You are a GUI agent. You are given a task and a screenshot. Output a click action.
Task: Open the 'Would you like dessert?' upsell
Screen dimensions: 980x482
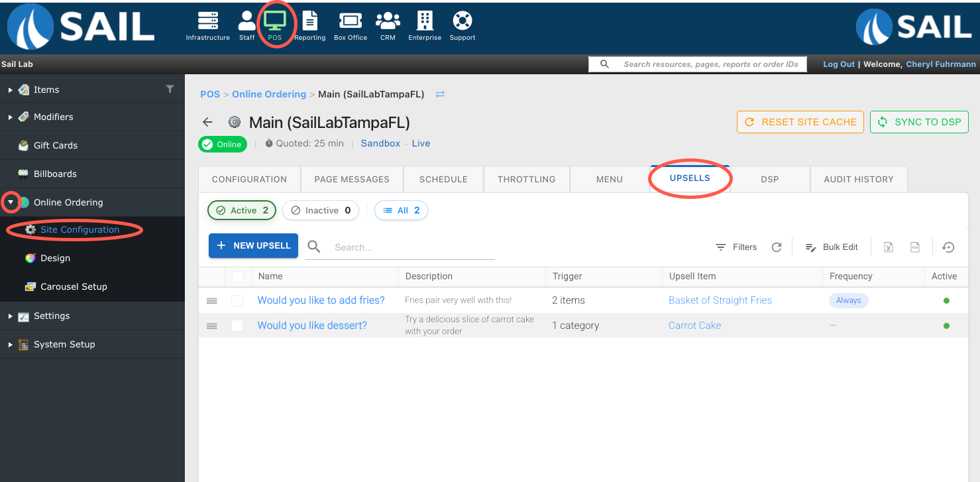312,326
